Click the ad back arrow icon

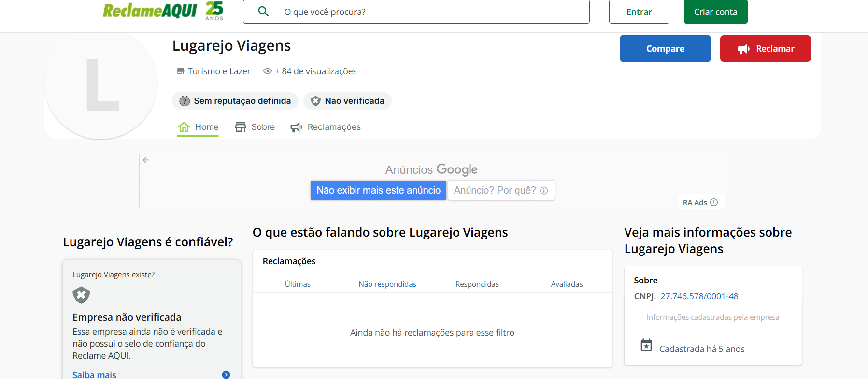coord(146,160)
